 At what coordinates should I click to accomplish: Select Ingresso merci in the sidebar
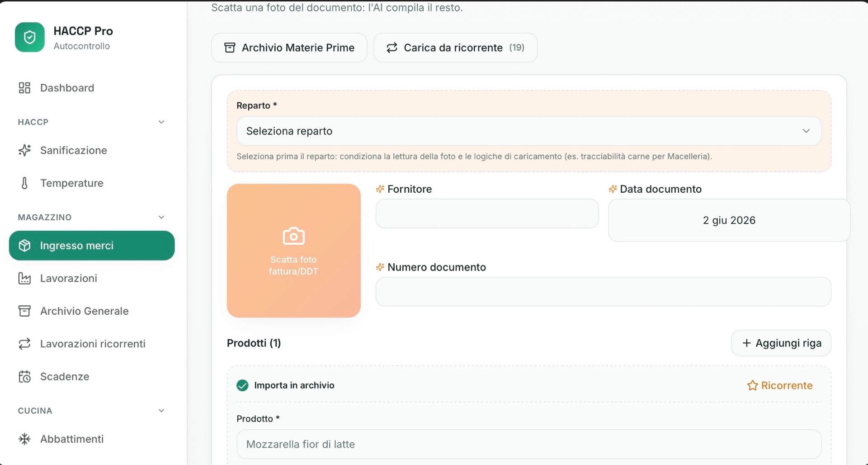click(92, 246)
